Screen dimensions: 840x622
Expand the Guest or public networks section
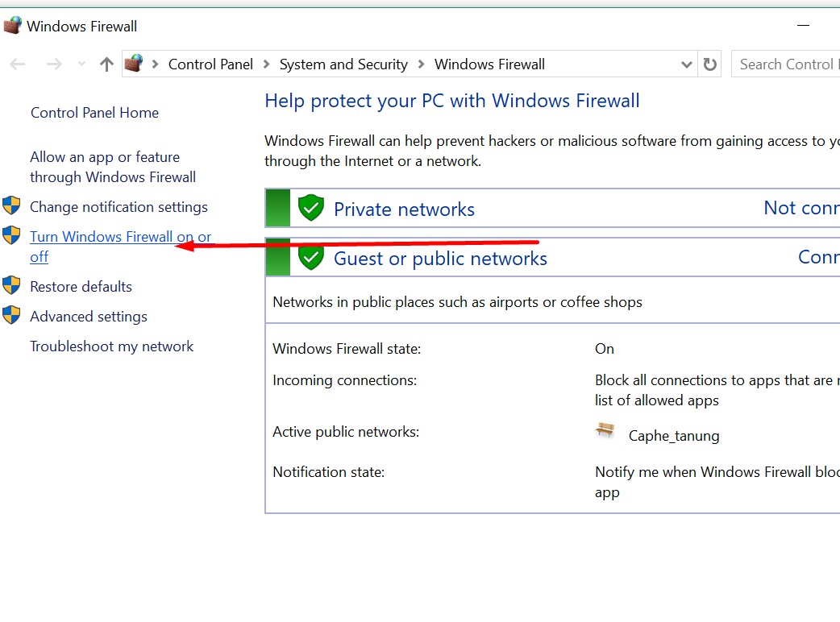440,259
